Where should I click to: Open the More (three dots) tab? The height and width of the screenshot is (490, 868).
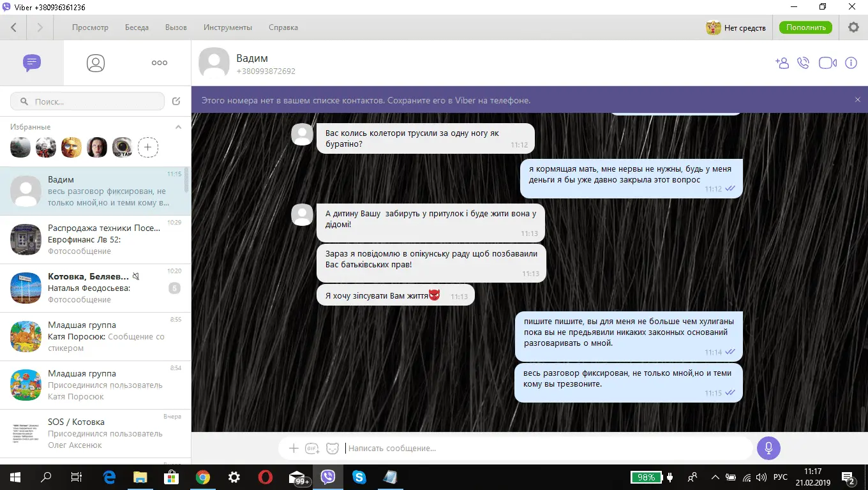click(x=159, y=63)
